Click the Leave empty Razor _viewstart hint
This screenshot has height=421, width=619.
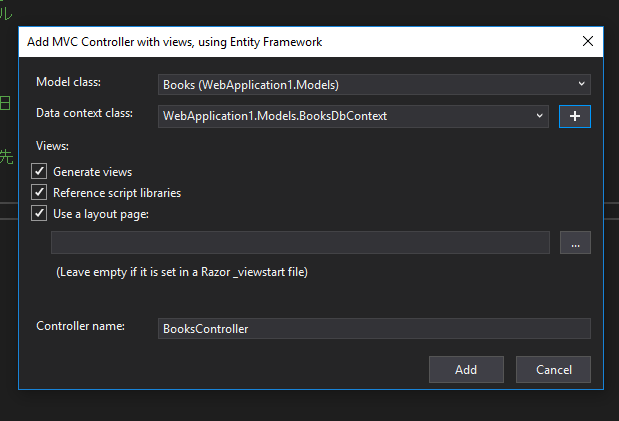(182, 272)
